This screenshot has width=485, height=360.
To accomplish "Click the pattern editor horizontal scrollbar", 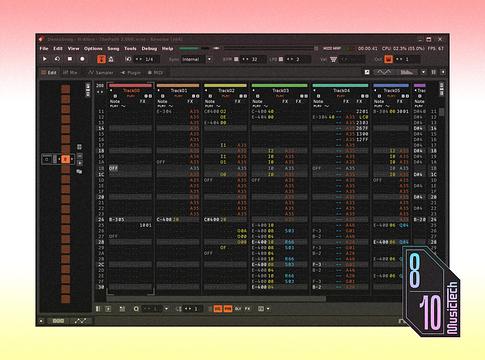I will 216,298.
